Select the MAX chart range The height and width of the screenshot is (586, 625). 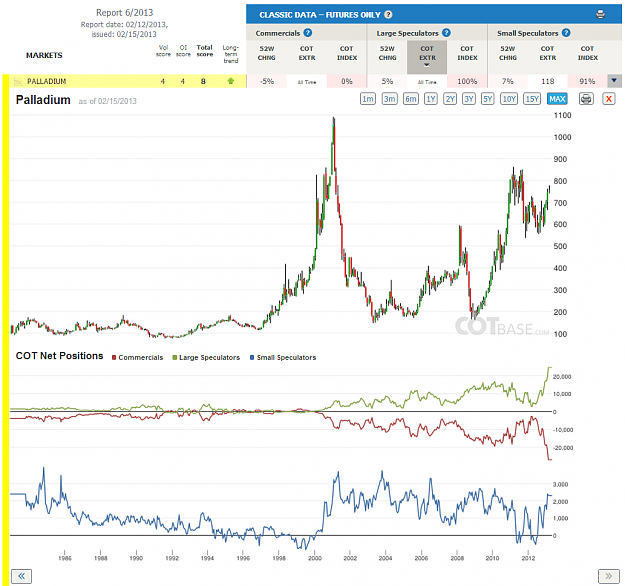557,98
